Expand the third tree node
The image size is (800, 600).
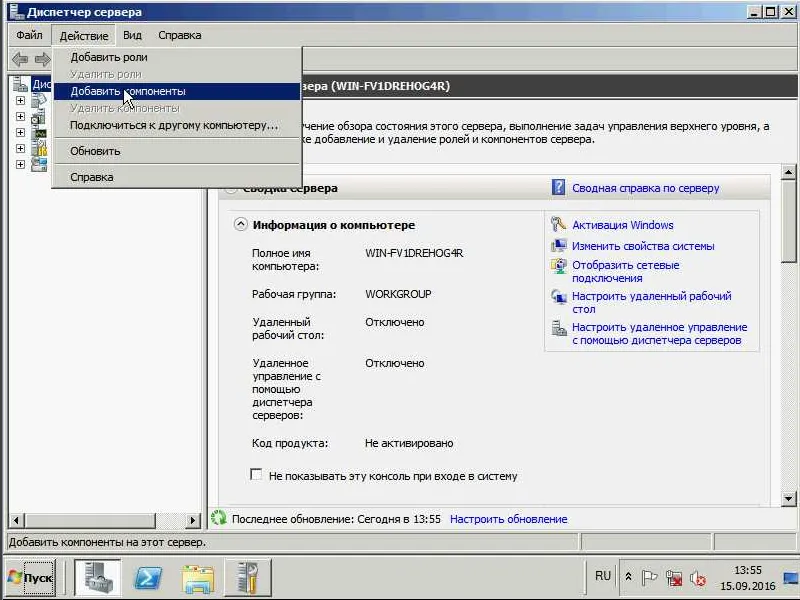point(20,132)
